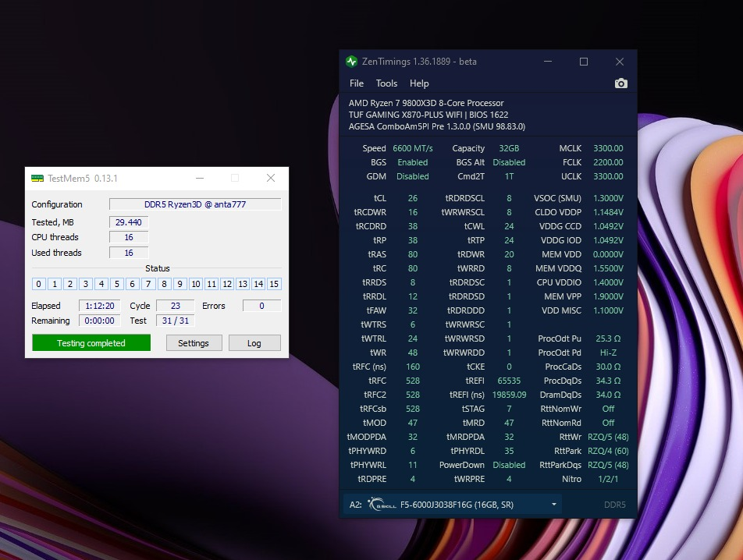
Task: Click the VSOC (SMU) value 1.3000V
Action: point(608,198)
